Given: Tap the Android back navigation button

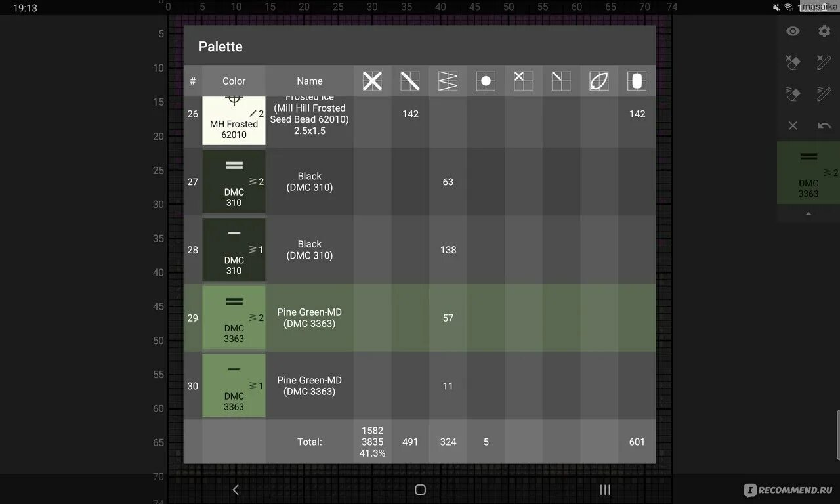Looking at the screenshot, I should [236, 490].
